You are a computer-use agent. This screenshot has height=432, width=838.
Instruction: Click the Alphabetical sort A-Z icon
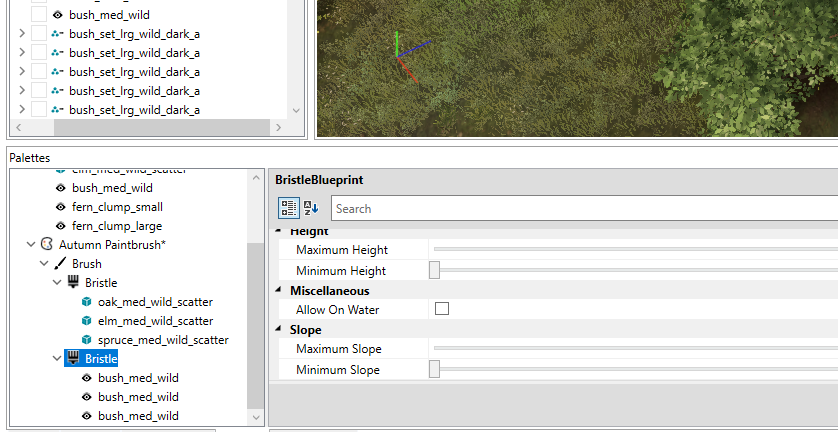click(x=311, y=208)
